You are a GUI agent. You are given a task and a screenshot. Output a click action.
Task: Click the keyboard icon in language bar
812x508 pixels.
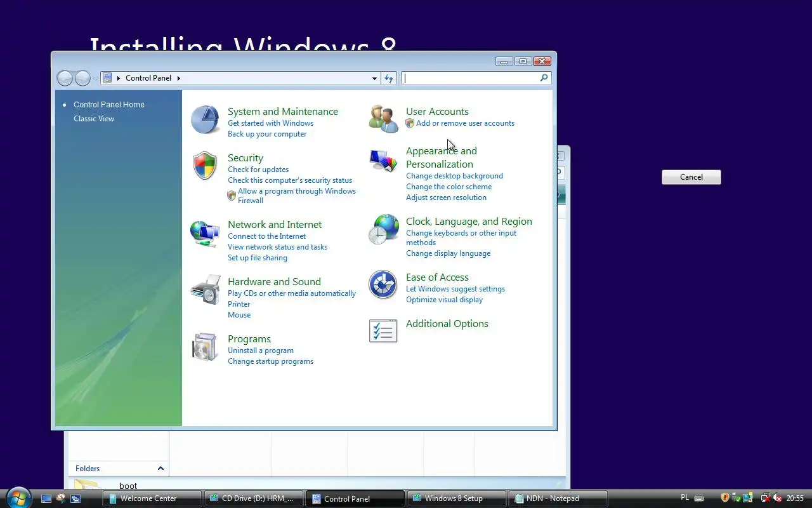(x=699, y=498)
